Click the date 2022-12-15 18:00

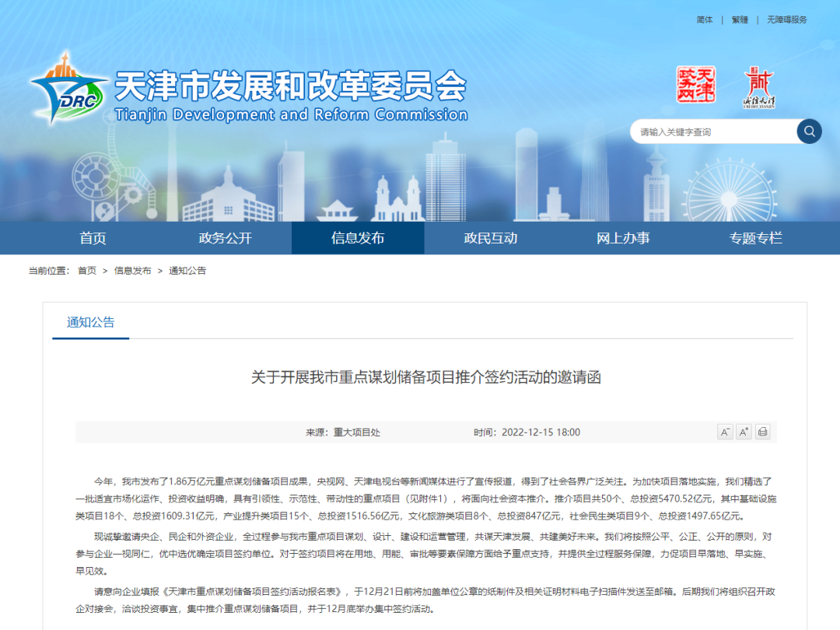(541, 432)
